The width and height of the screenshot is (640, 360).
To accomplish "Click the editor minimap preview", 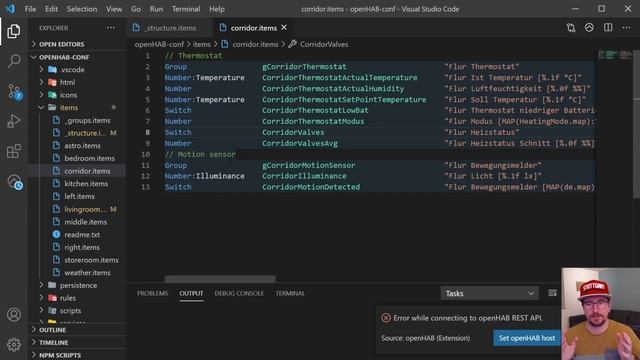I will (614, 55).
